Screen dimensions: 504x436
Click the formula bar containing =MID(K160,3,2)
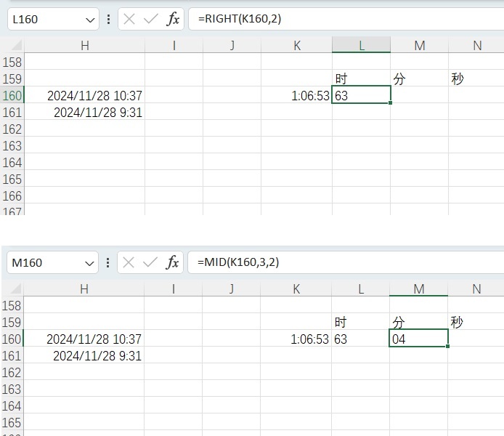click(x=346, y=262)
